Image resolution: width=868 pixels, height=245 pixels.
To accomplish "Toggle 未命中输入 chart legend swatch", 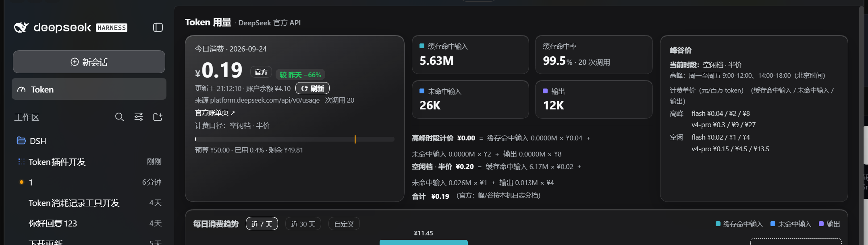I will point(773,224).
